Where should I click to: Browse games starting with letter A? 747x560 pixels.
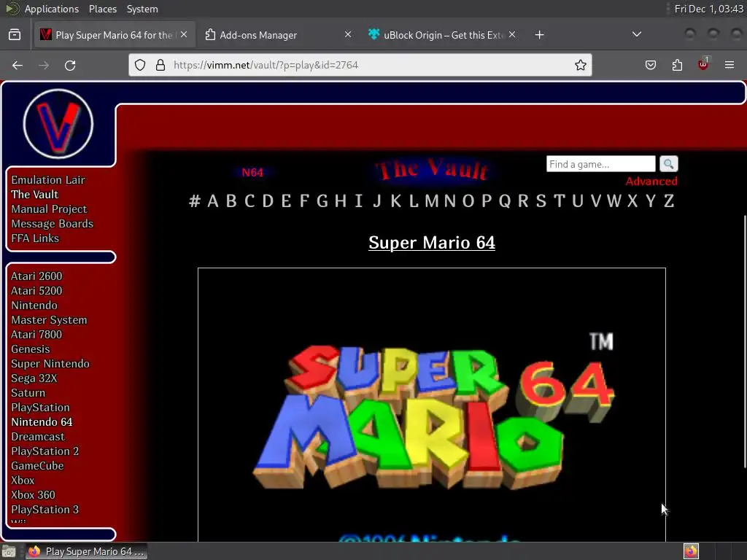(213, 201)
